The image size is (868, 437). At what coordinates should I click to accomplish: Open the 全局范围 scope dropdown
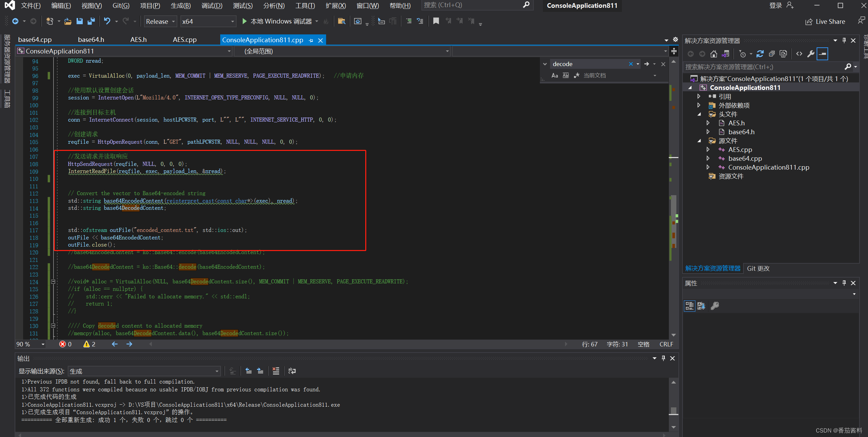pos(342,51)
